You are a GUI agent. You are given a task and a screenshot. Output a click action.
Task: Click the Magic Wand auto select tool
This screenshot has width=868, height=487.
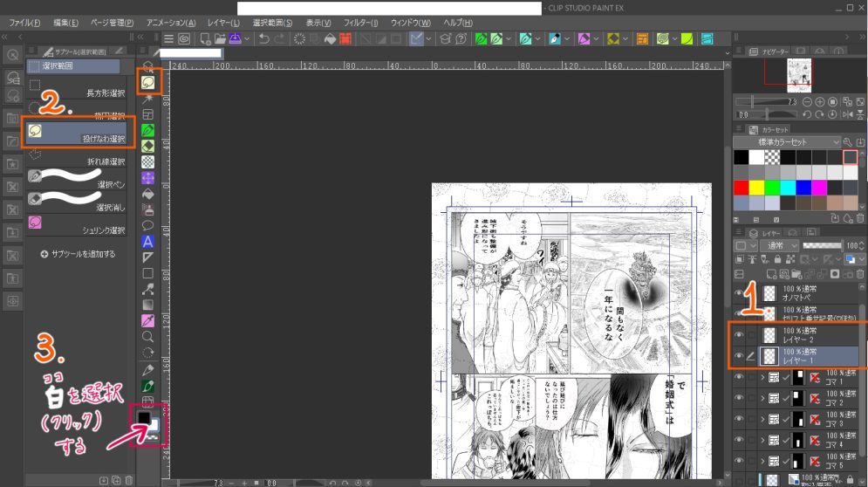(x=148, y=99)
